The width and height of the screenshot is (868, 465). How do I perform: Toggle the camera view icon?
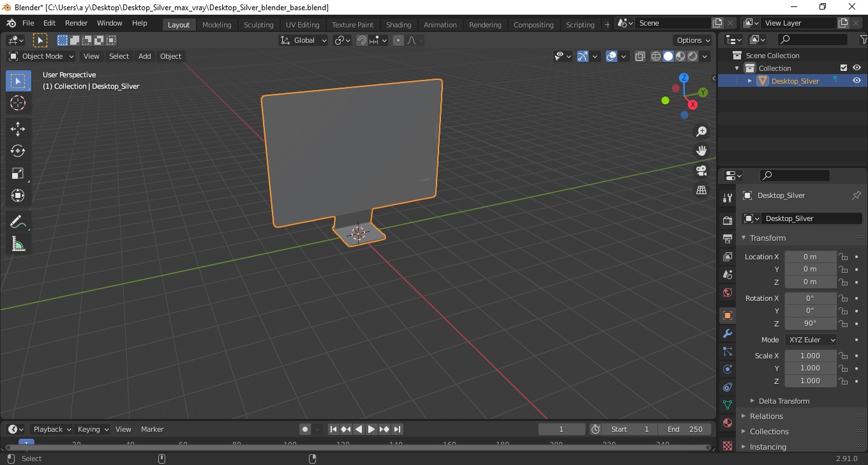pos(701,171)
